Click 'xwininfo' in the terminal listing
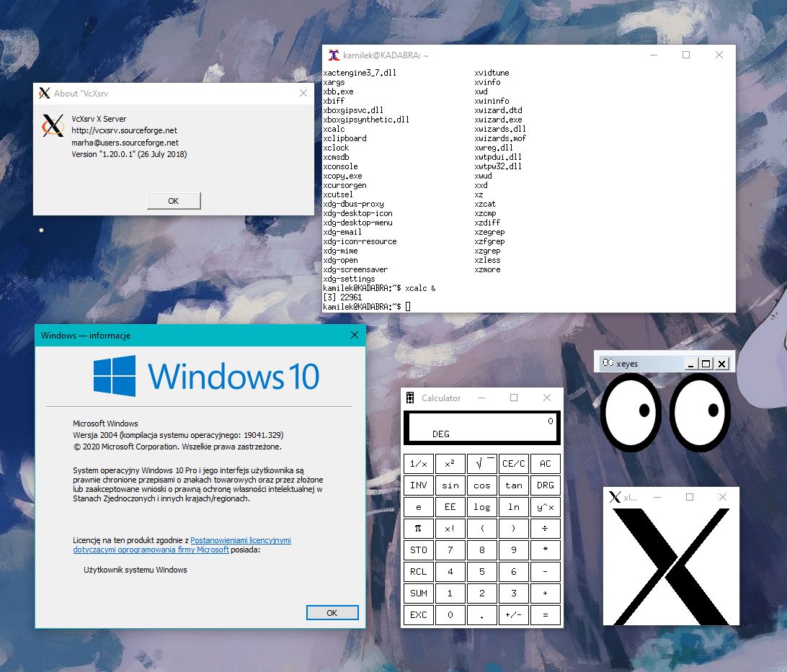This screenshot has width=787, height=672. pos(492,101)
